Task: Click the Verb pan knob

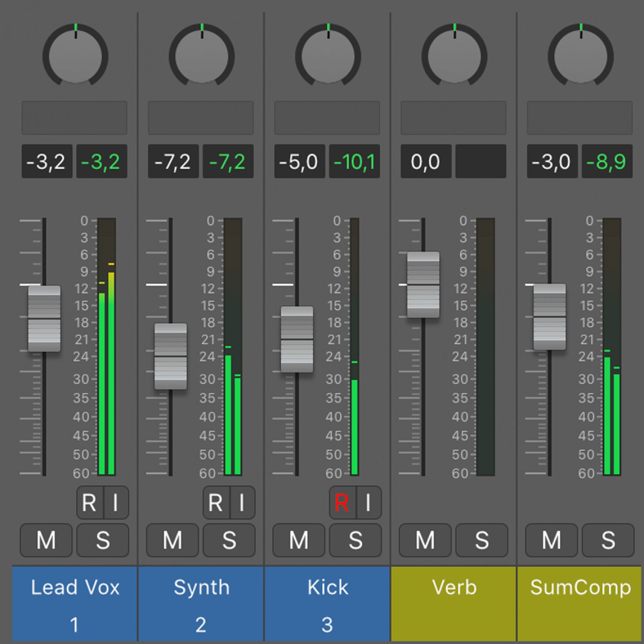Action: click(x=454, y=56)
